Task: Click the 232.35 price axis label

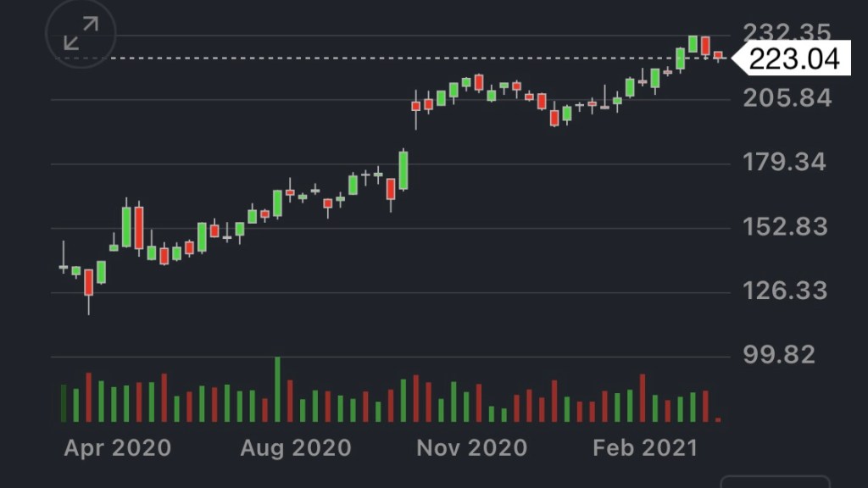Action: (x=787, y=33)
